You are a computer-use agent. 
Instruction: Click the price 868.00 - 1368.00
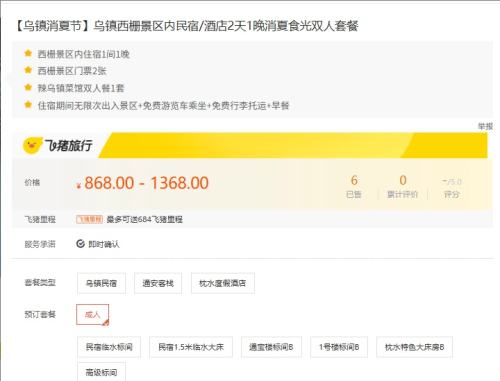[143, 183]
